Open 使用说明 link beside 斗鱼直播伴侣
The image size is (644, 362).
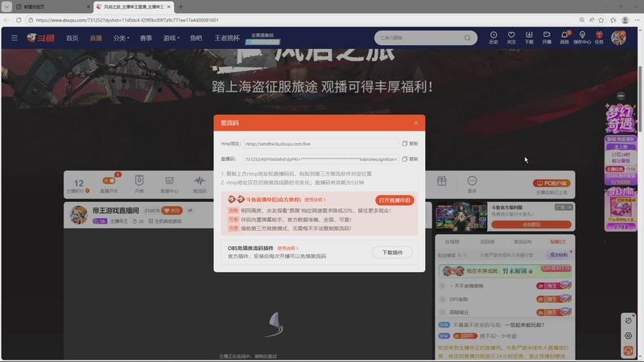point(315,200)
